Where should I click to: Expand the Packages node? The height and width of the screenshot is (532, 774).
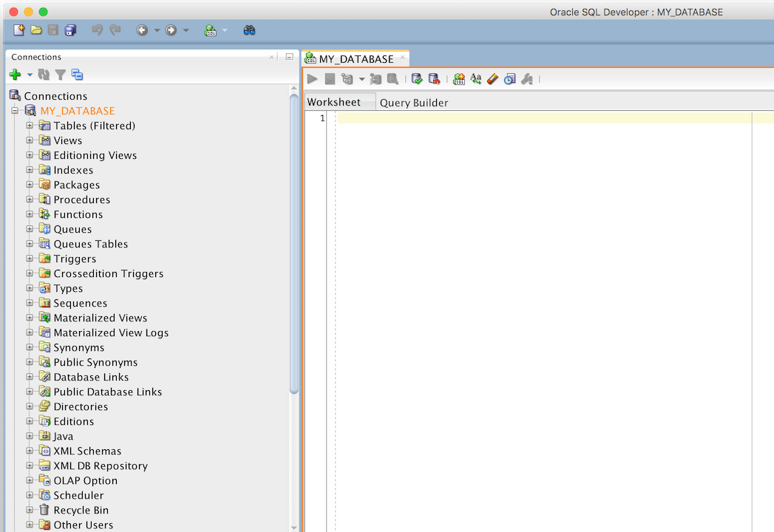pos(30,185)
